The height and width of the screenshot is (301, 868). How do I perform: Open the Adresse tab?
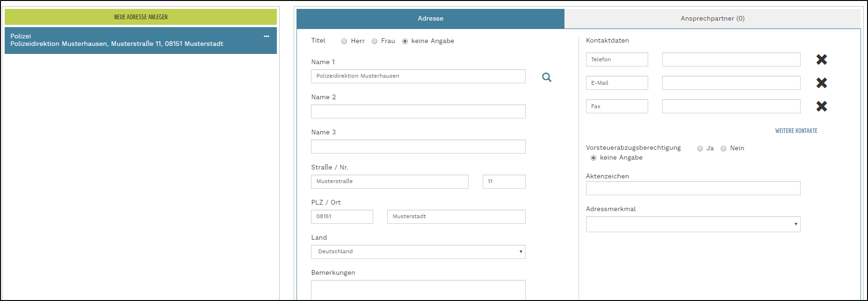[430, 19]
